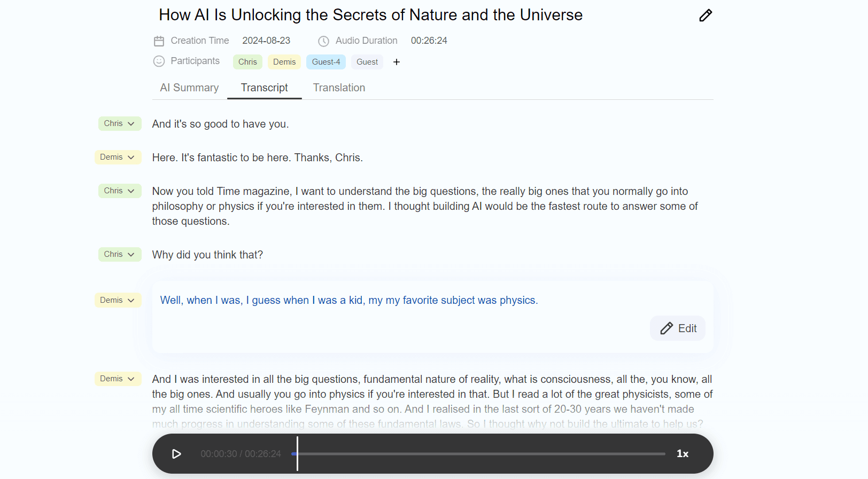Click the calendar icon beside Creation Time
Screen dimensions: 868x479
tap(159, 41)
